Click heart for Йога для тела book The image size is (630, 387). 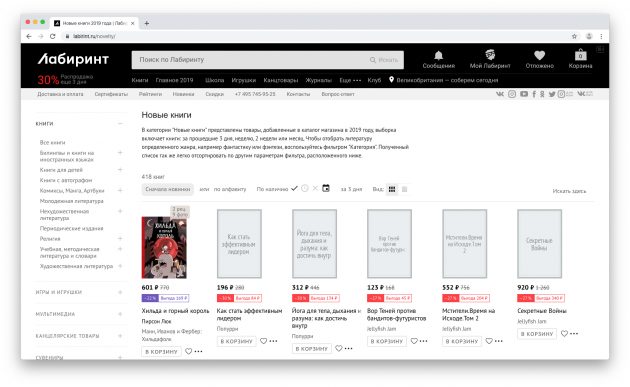[x=339, y=348]
